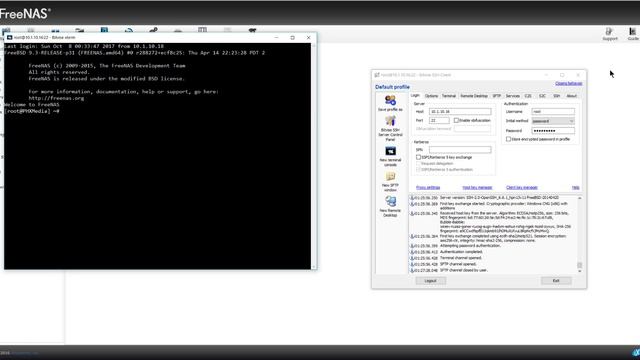Switch to Remote Desktop tab
Image resolution: width=640 pixels, height=360 pixels.
474,96
